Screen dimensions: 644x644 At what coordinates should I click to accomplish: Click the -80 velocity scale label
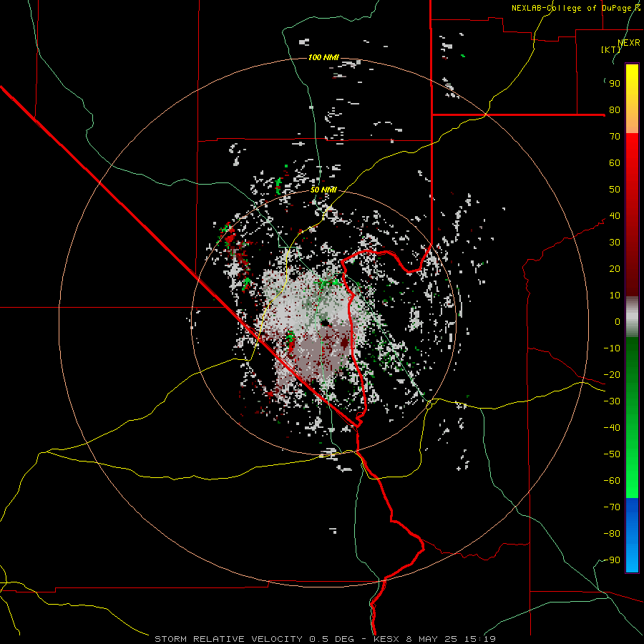pos(612,534)
